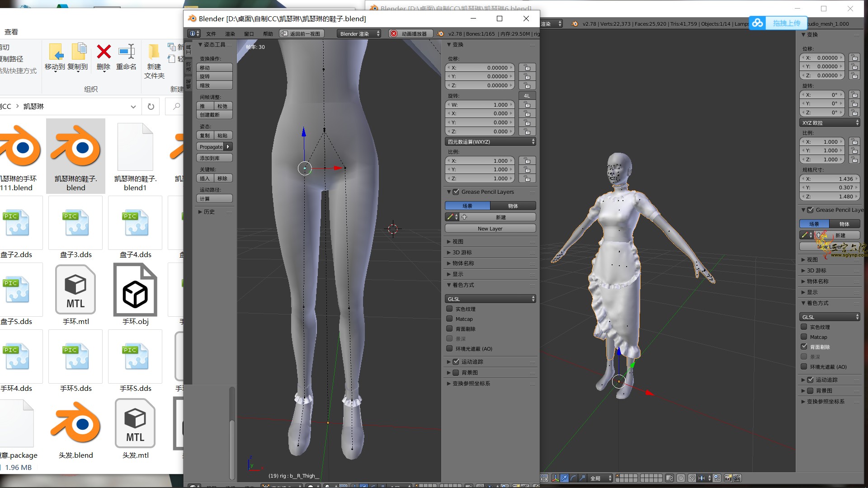Click the snap magnet icon in back window
868x488 pixels.
[x=692, y=478]
